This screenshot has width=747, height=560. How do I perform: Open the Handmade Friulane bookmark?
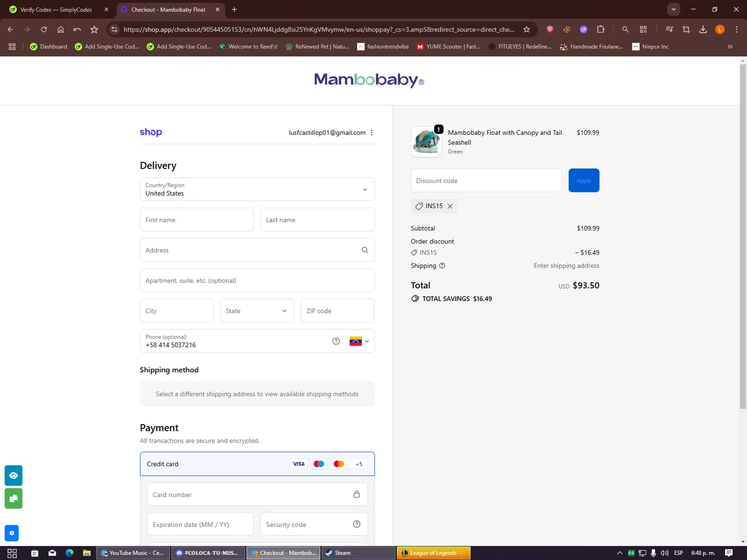click(x=591, y=47)
